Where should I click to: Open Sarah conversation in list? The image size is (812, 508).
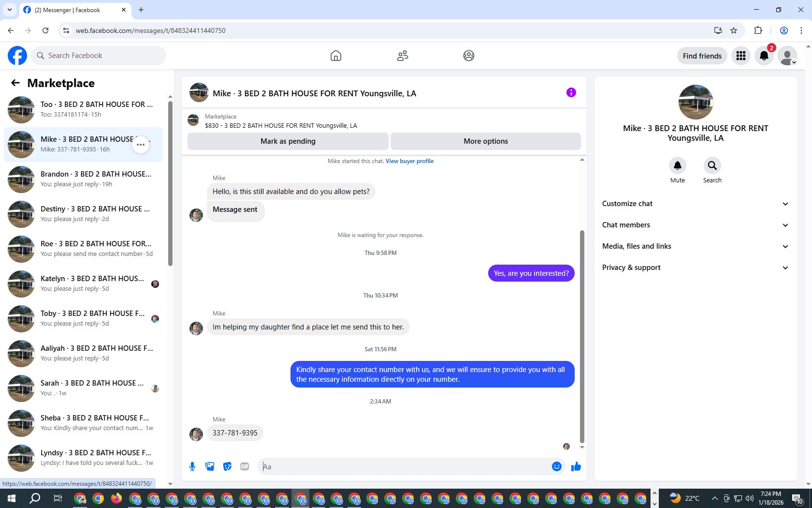tap(83, 388)
